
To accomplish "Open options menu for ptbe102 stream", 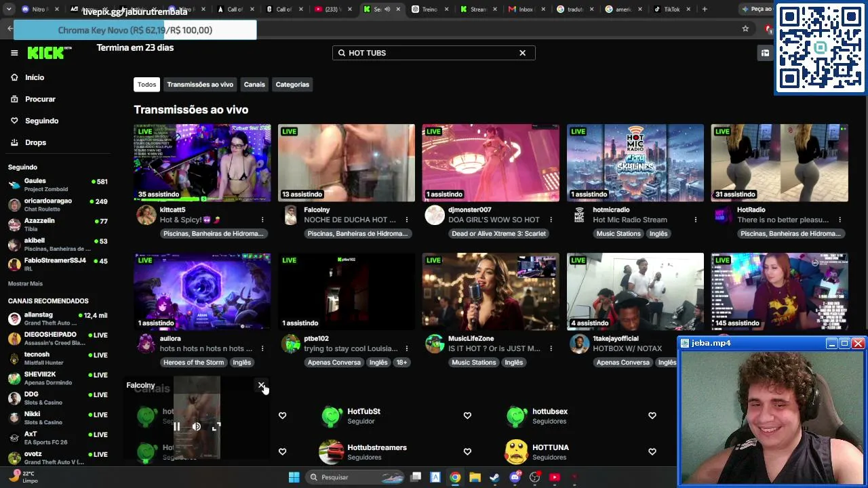I will point(407,348).
